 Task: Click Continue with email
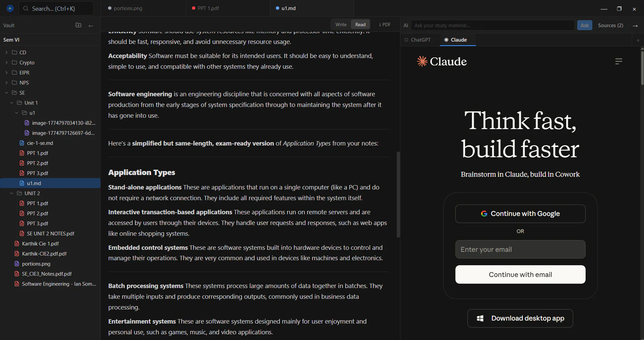520,275
